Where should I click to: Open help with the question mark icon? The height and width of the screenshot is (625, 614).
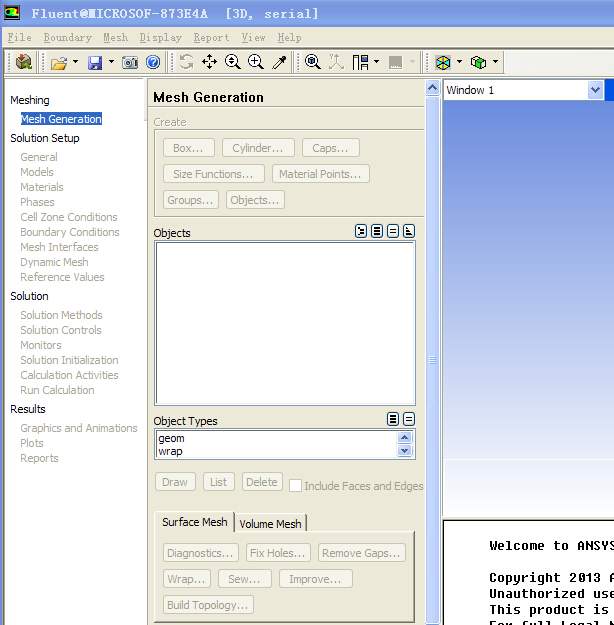tap(153, 62)
